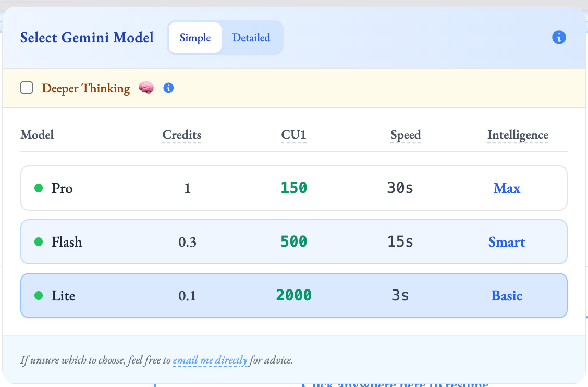The width and height of the screenshot is (588, 387).
Task: Click the green status dot for Pro
Action: 39,188
